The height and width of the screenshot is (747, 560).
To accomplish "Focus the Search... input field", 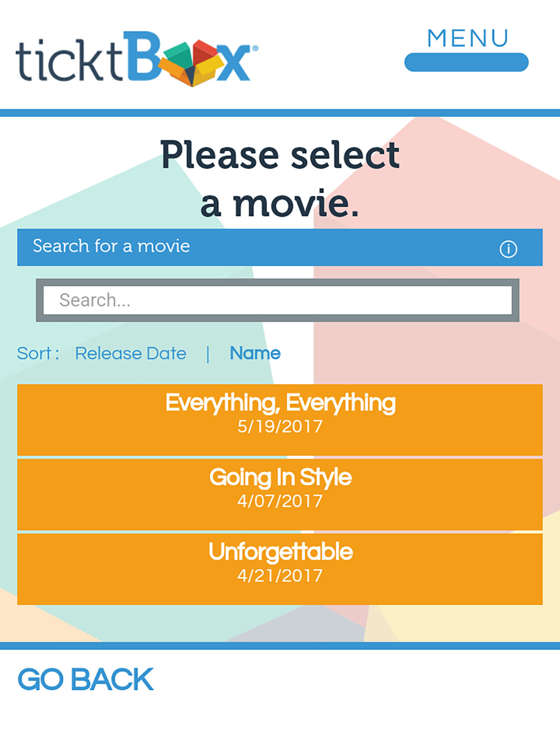I will [x=277, y=300].
